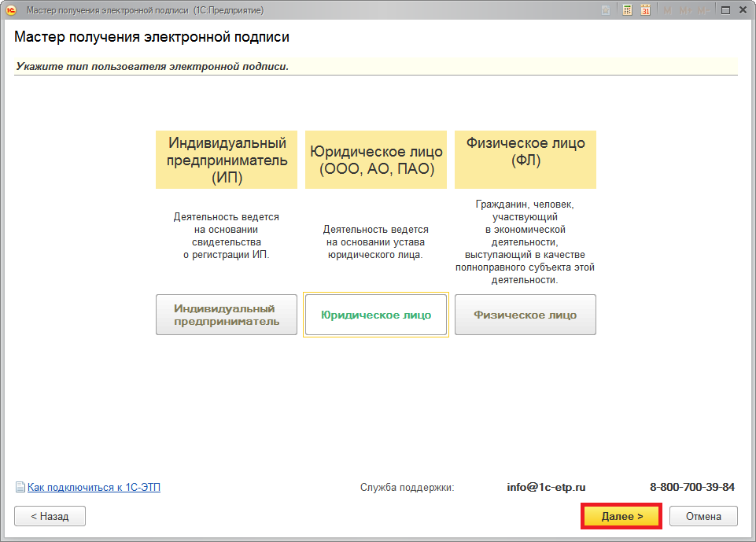Cancel the wizard with Отмена

pos(703,516)
